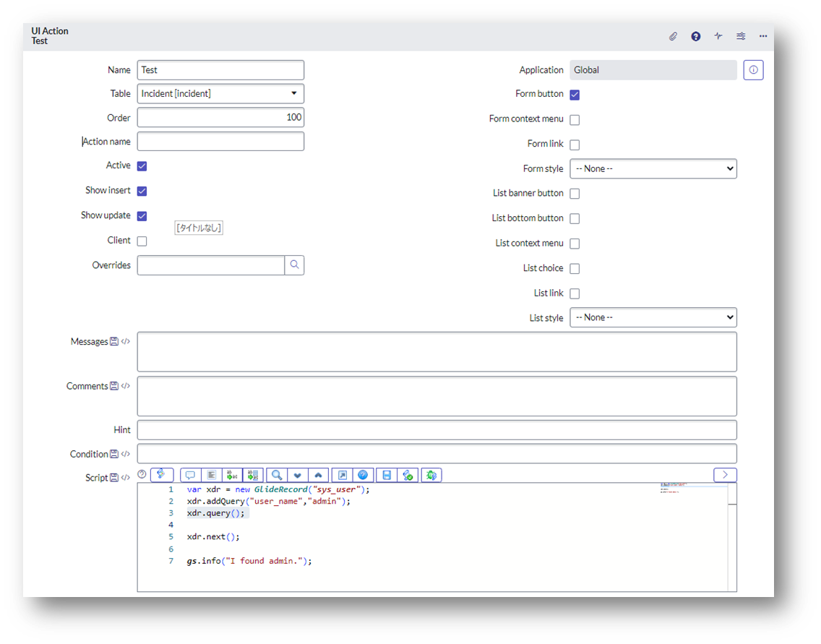Expand the script editor with the arrow button
The image size is (821, 644).
[725, 475]
